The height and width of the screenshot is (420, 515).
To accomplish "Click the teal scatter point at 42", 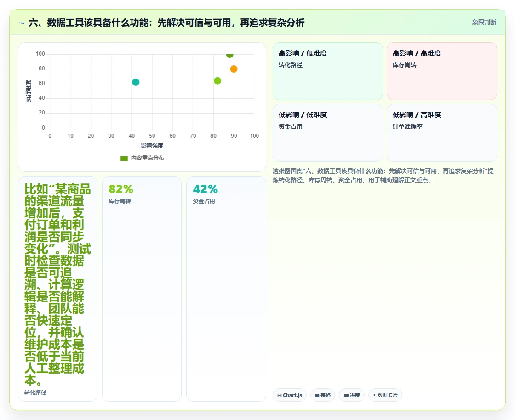I will coord(136,82).
